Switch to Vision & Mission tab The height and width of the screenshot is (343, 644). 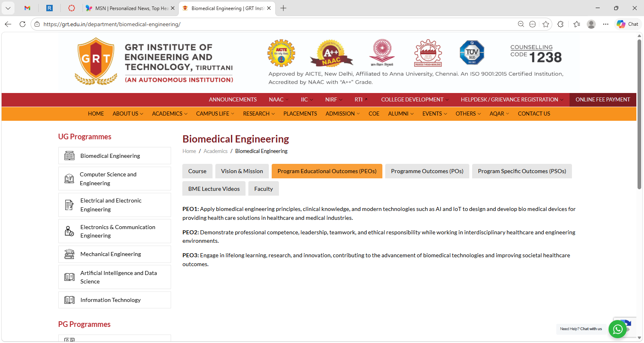click(242, 171)
